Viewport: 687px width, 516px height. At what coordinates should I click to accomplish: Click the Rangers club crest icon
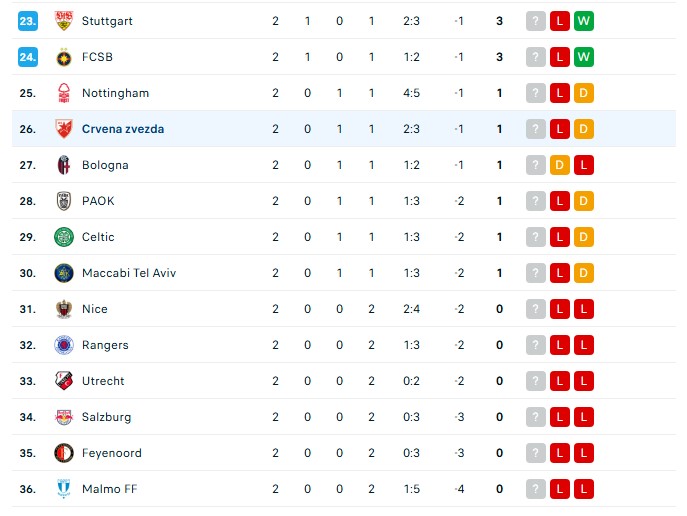[64, 345]
